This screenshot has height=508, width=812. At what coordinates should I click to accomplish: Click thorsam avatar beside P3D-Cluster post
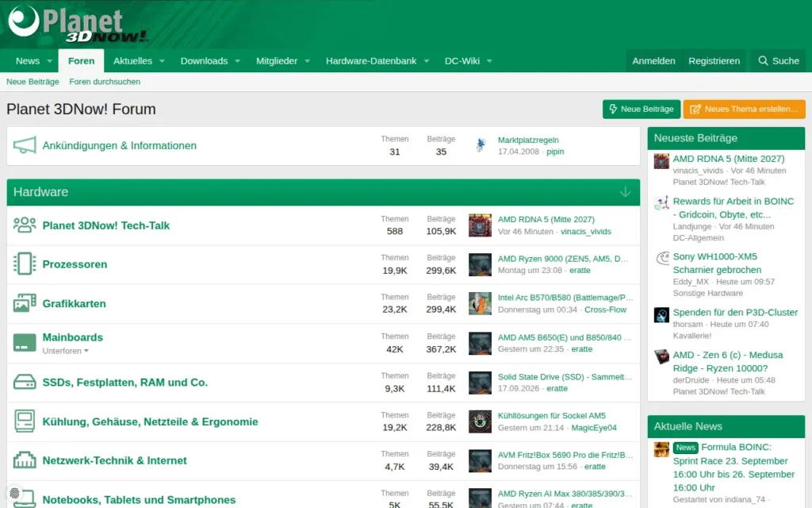661,314
